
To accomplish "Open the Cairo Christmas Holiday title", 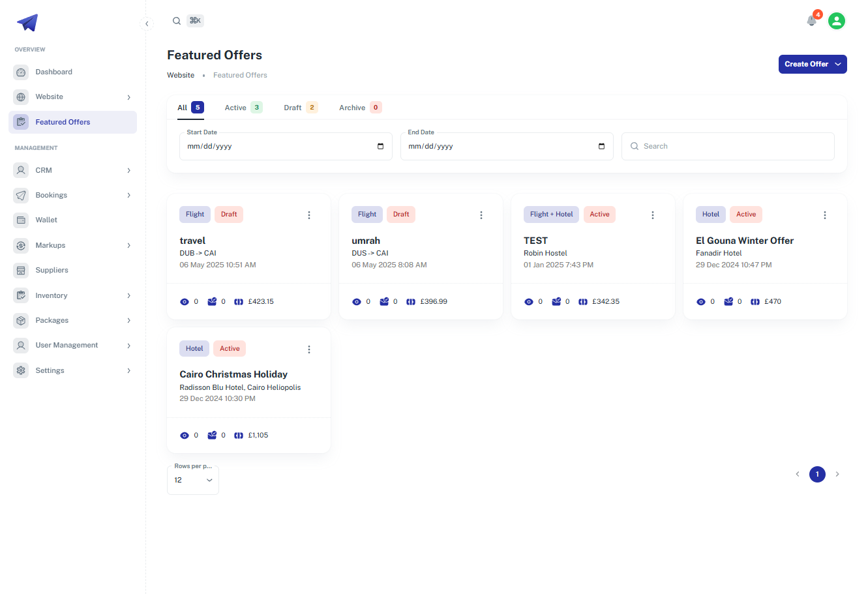I will tap(233, 374).
